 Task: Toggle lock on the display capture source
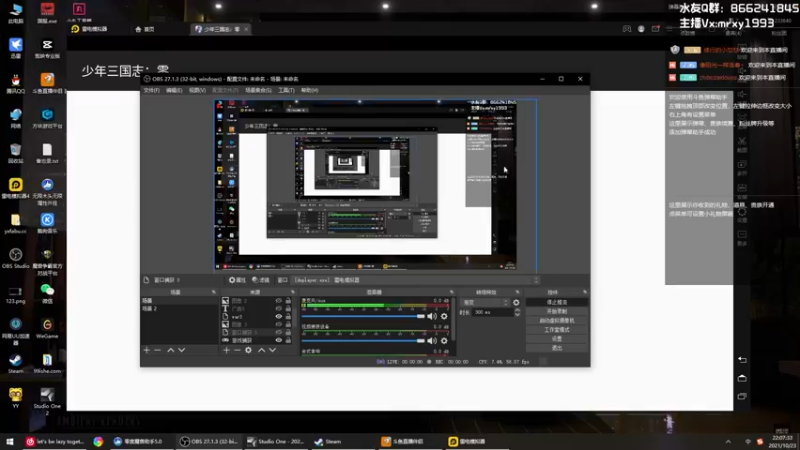pos(288,340)
